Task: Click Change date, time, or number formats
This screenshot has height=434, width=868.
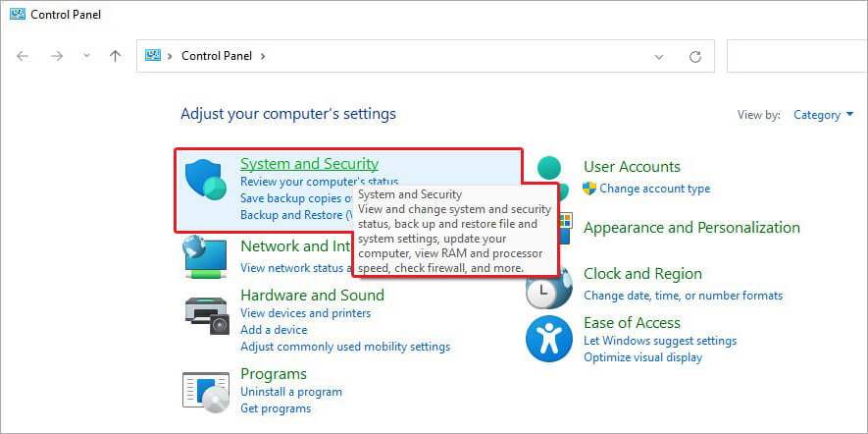Action: point(683,296)
